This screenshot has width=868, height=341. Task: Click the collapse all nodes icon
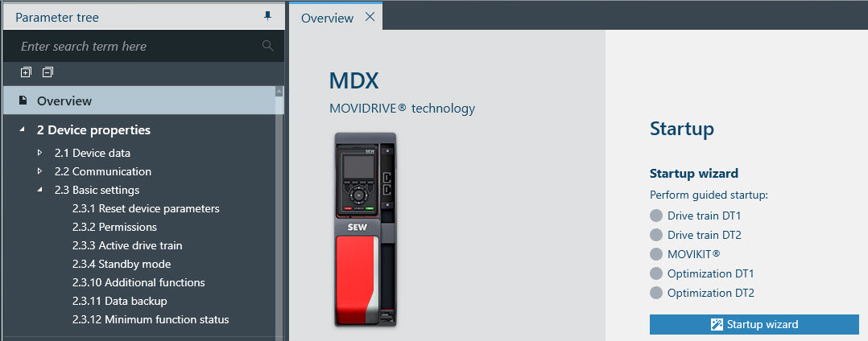(48, 72)
